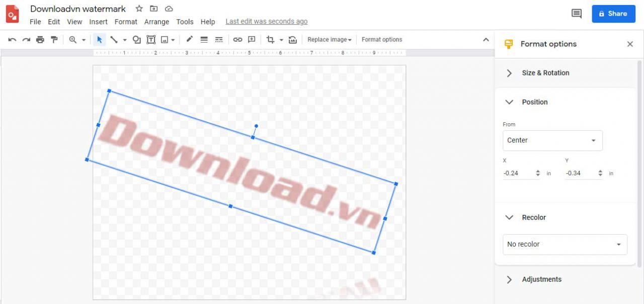Select the Text box tool
The width and height of the screenshot is (644, 304).
click(x=151, y=40)
